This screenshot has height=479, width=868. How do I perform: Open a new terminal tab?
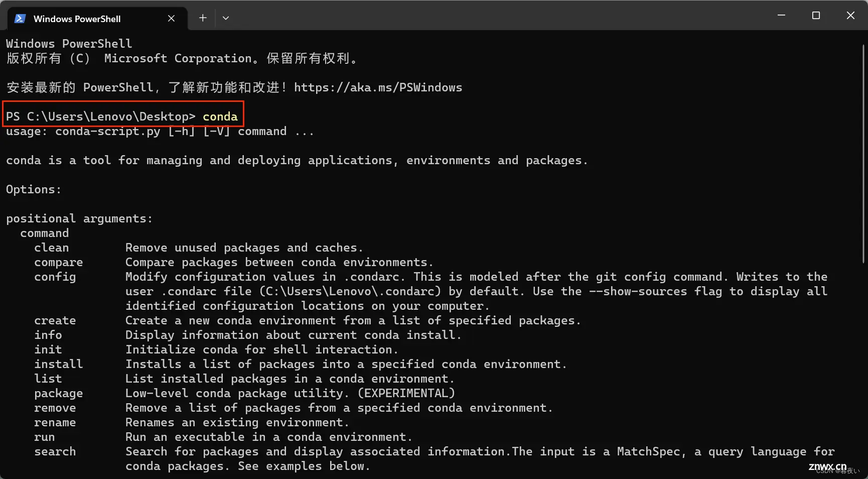coord(203,18)
